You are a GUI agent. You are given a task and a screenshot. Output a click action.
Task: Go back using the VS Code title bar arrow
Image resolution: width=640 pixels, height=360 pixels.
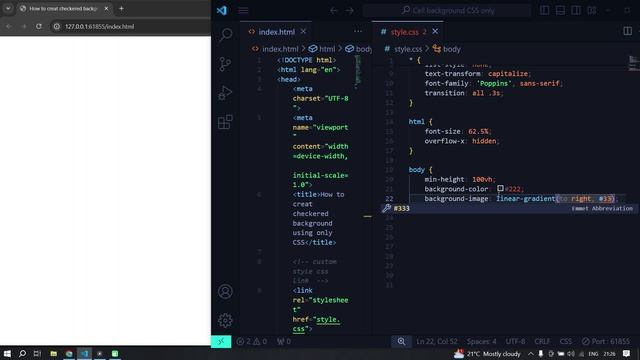coord(334,10)
